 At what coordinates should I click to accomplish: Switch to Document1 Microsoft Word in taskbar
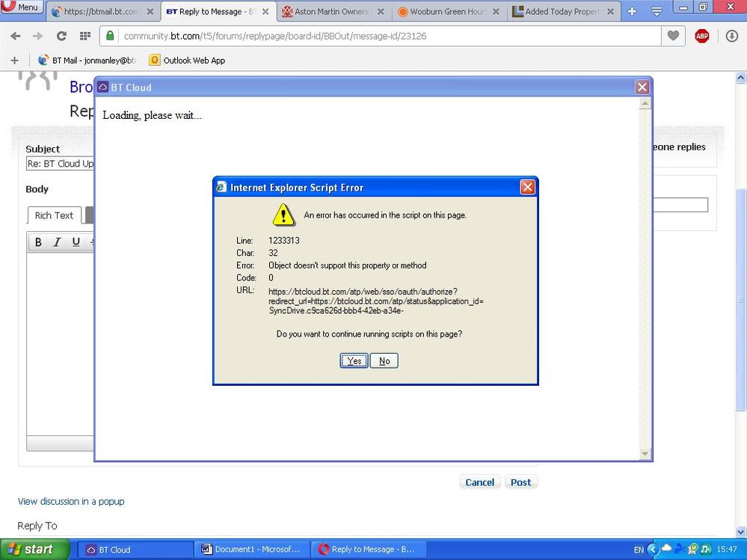point(251,550)
